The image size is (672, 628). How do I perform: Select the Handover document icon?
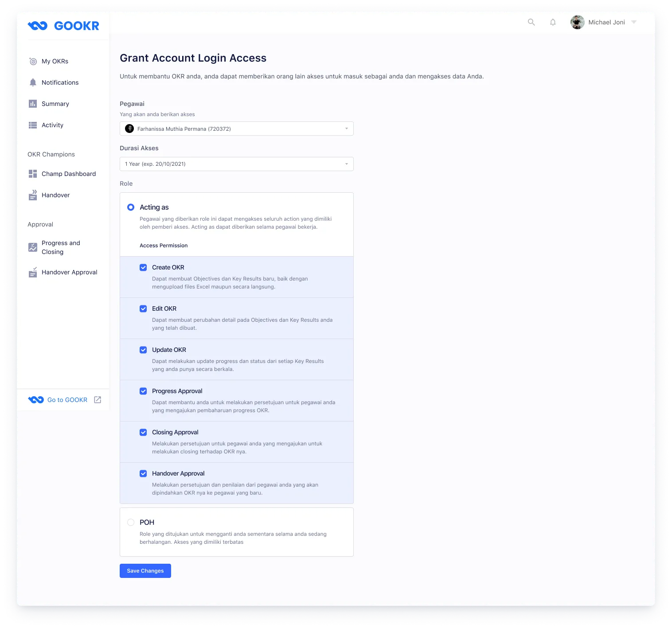[33, 195]
